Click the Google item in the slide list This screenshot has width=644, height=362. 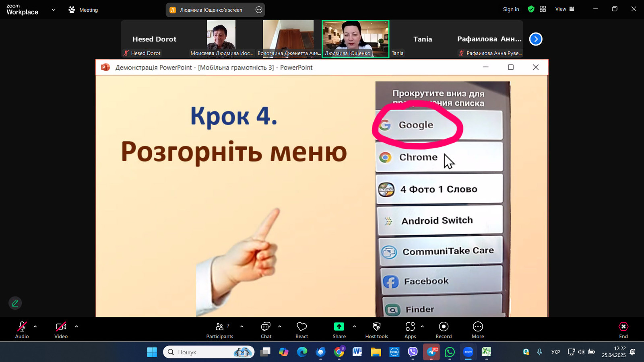tap(439, 125)
